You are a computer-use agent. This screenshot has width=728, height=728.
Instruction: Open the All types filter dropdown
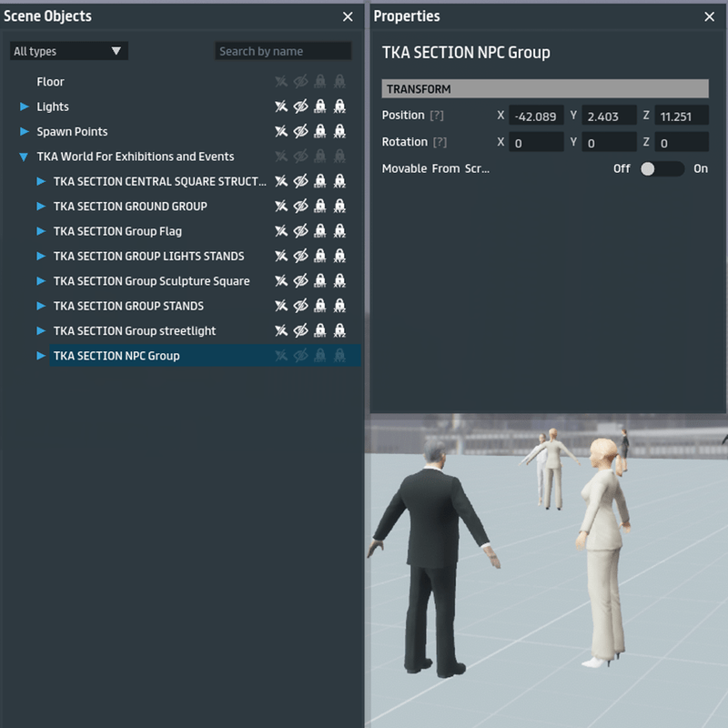[x=68, y=51]
